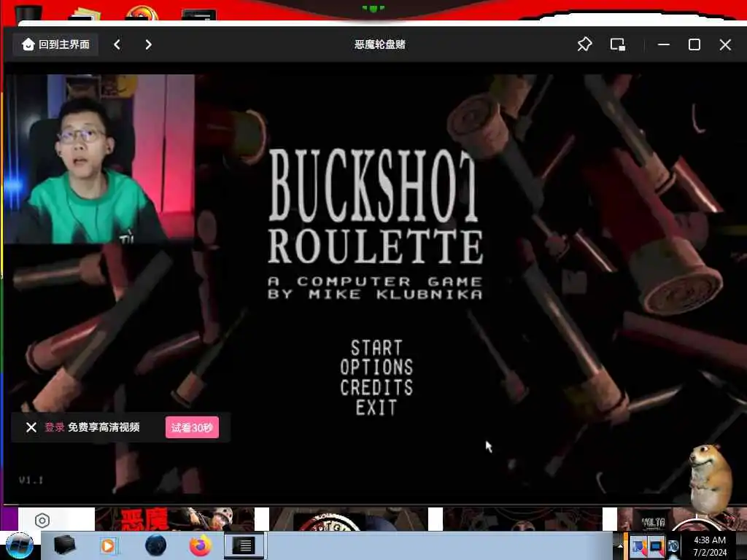The height and width of the screenshot is (560, 747).
Task: Open the 恶魔 red-titled video thumbnail
Action: coord(174,519)
